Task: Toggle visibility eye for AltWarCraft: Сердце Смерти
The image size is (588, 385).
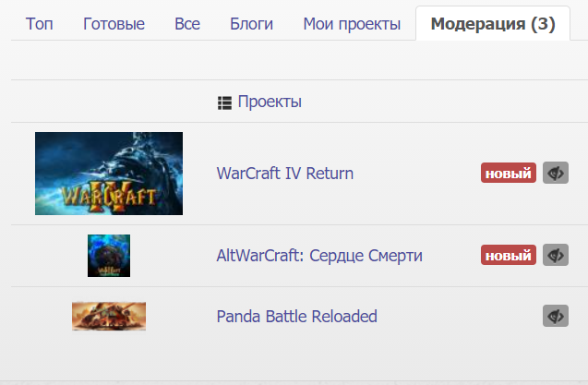Action: click(x=556, y=255)
